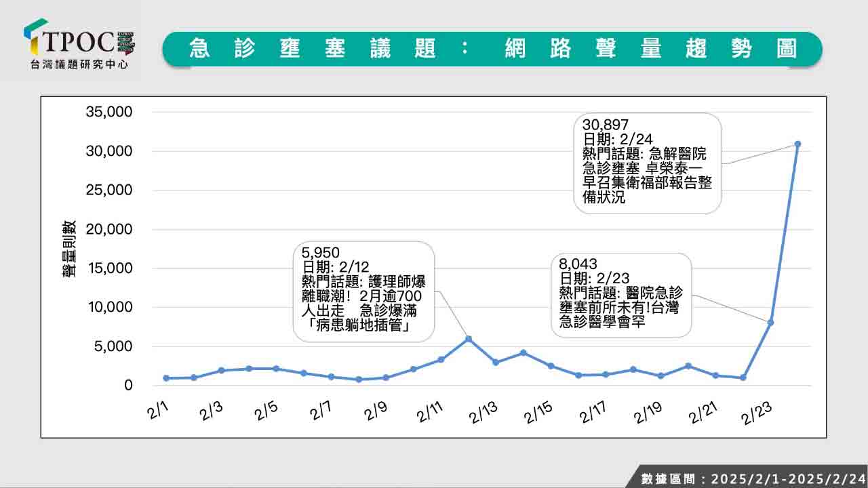868x488 pixels.
Task: Click the 15,000 y-axis tick label
Action: (109, 268)
